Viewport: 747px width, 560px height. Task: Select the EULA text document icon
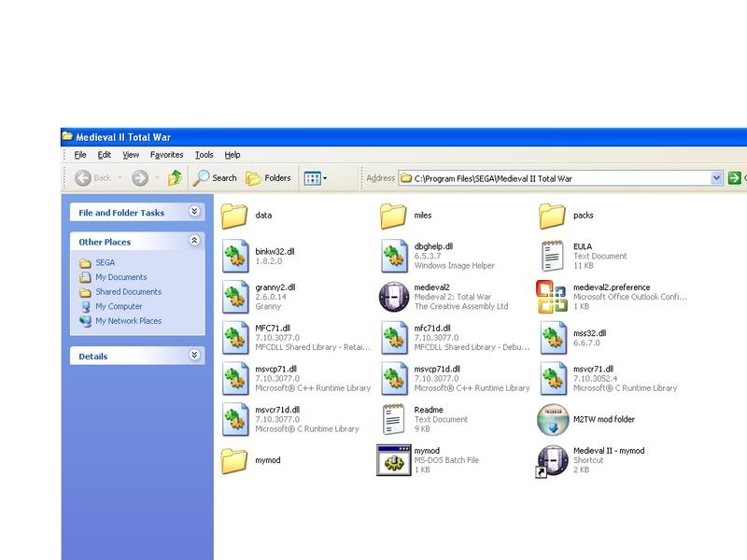[x=553, y=256]
